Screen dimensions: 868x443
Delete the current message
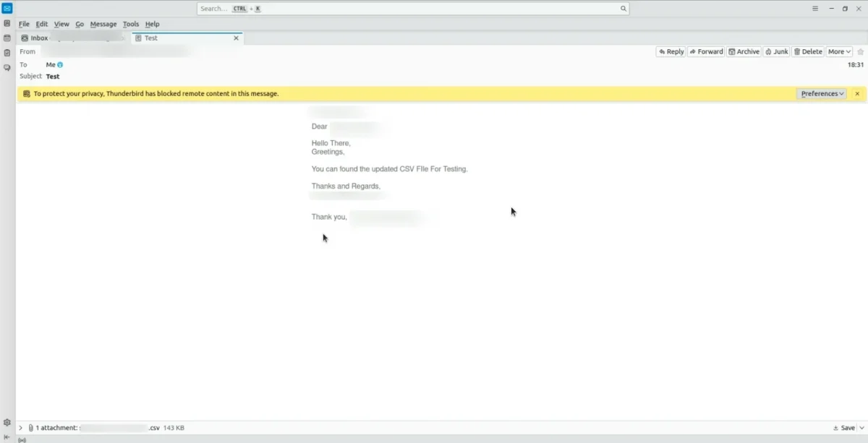point(807,51)
